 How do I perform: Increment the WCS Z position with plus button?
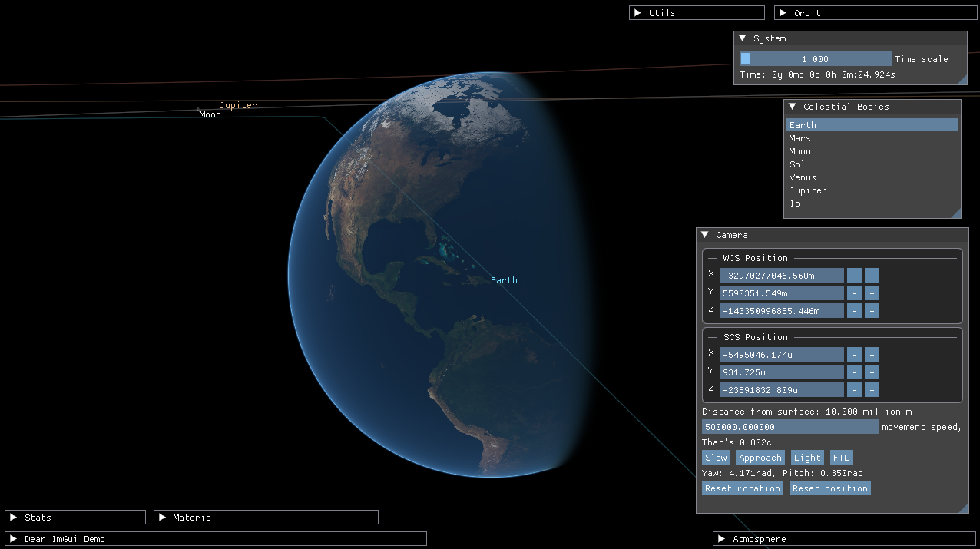point(872,310)
